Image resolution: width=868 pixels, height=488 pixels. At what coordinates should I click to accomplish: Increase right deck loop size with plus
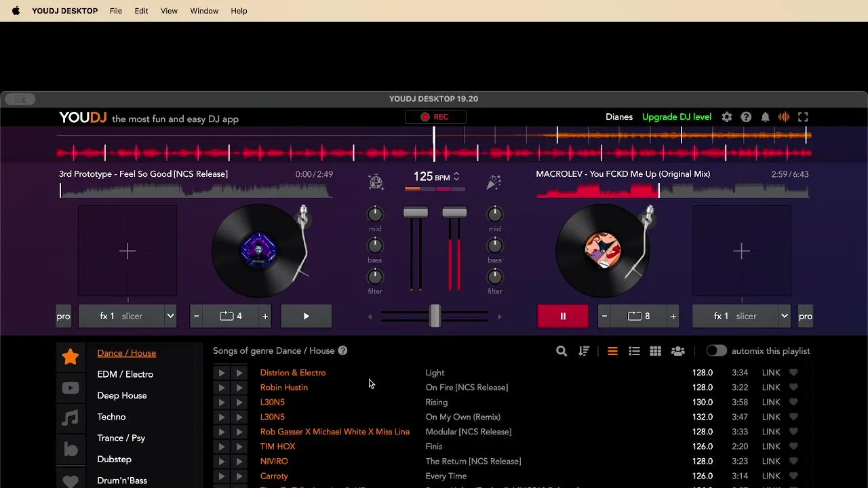coord(673,317)
